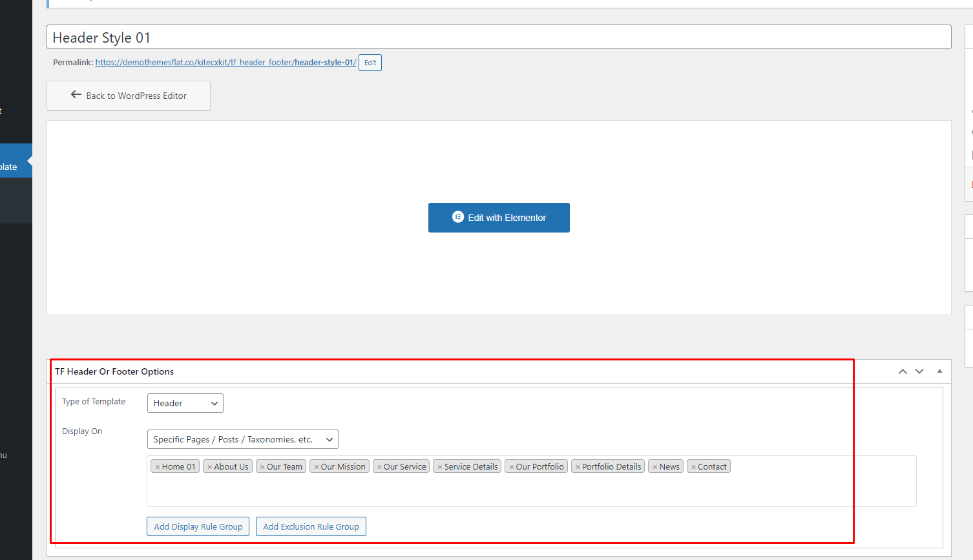The height and width of the screenshot is (560, 973).
Task: Remove the Portfolio Details tag
Action: coord(578,467)
